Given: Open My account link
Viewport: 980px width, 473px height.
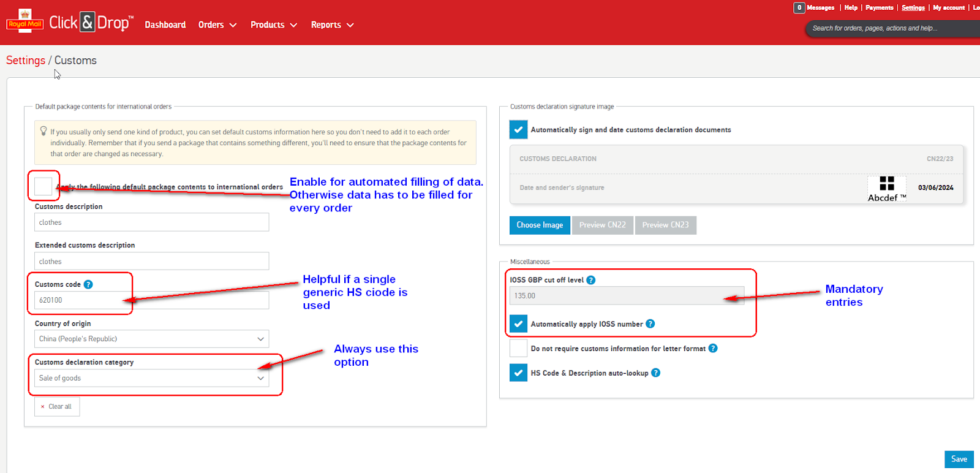Looking at the screenshot, I should pyautogui.click(x=949, y=7).
